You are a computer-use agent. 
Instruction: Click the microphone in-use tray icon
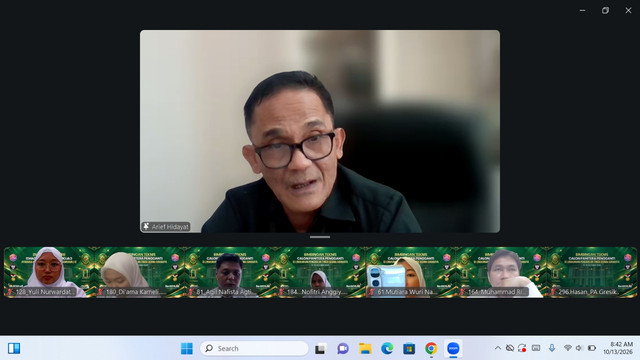tap(551, 348)
